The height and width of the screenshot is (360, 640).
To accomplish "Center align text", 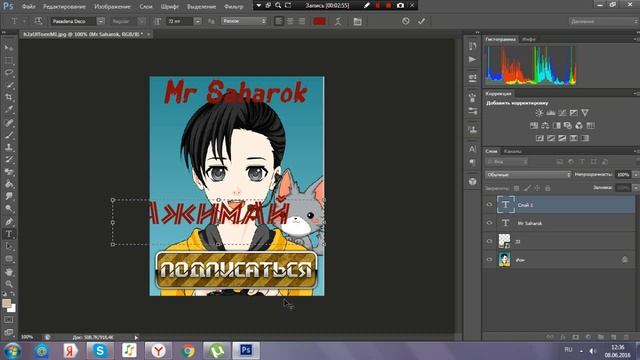I will (x=290, y=21).
